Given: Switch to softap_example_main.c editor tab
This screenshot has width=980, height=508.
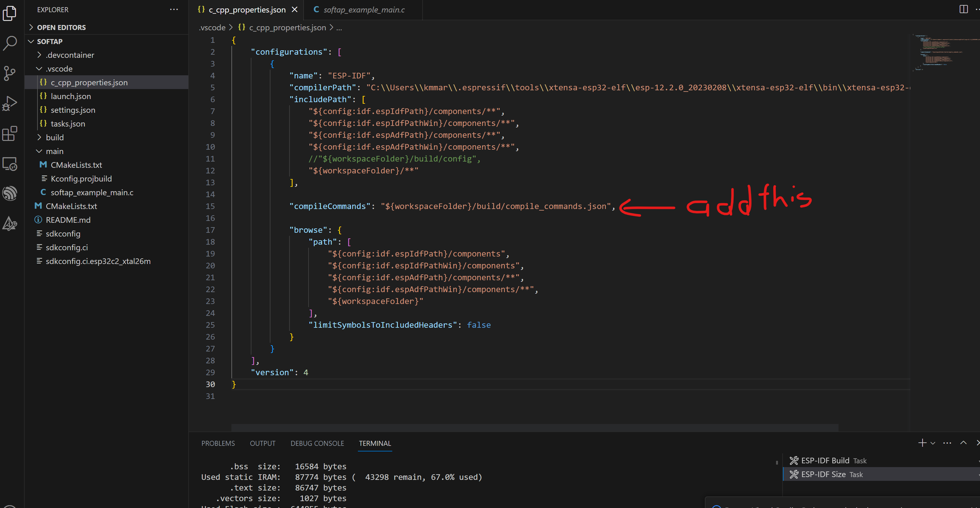Looking at the screenshot, I should (363, 10).
